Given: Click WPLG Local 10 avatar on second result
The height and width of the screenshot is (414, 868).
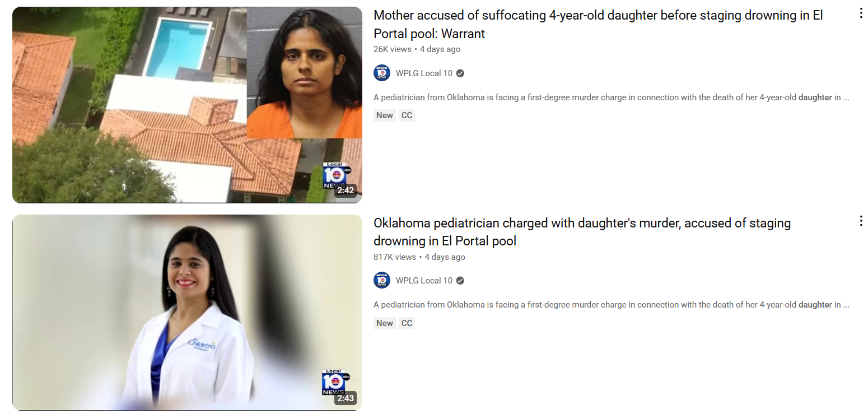Looking at the screenshot, I should [382, 280].
